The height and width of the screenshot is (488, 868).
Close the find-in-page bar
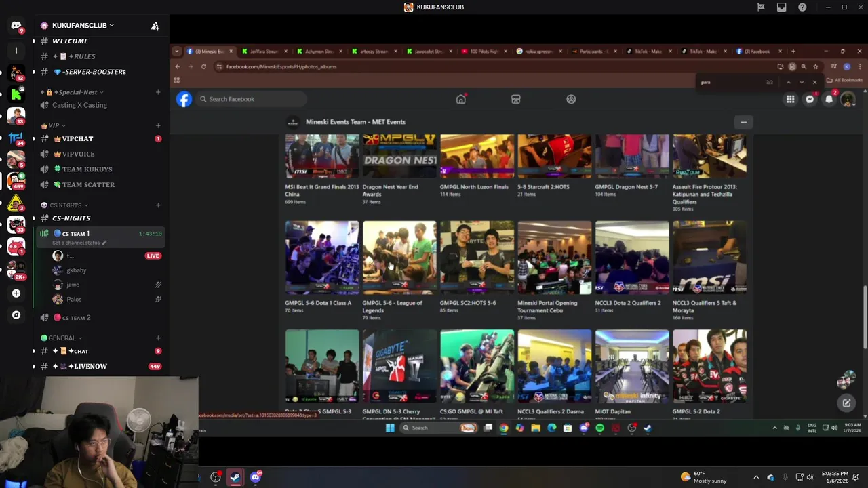click(814, 82)
